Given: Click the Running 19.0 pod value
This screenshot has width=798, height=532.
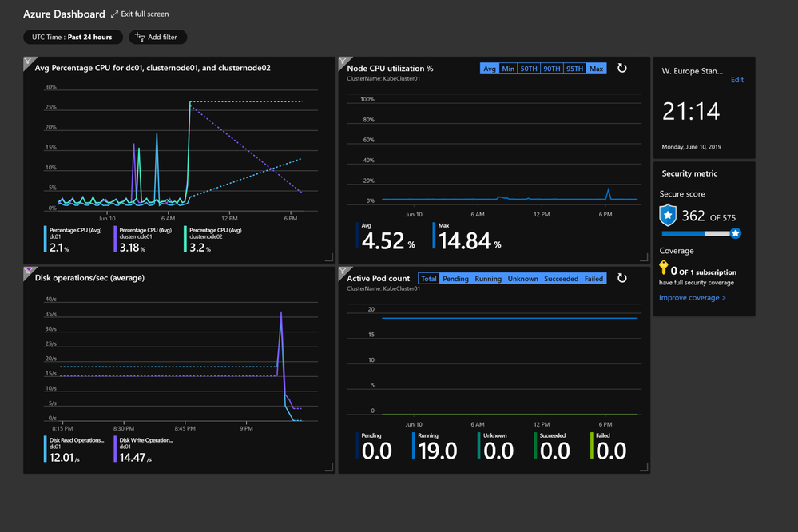Looking at the screenshot, I should click(437, 451).
